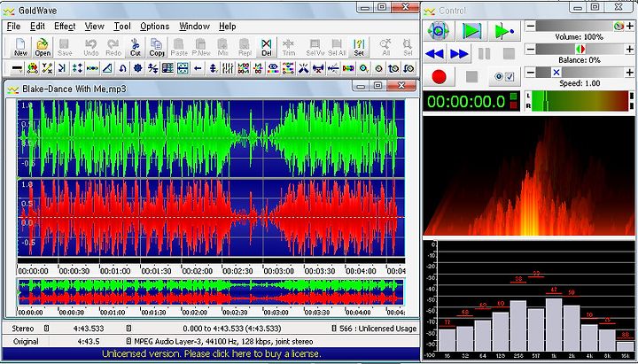Screen dimensions: 638x364
Task: Open the circle effect icon with dropdown arrow
Action: pos(364,68)
